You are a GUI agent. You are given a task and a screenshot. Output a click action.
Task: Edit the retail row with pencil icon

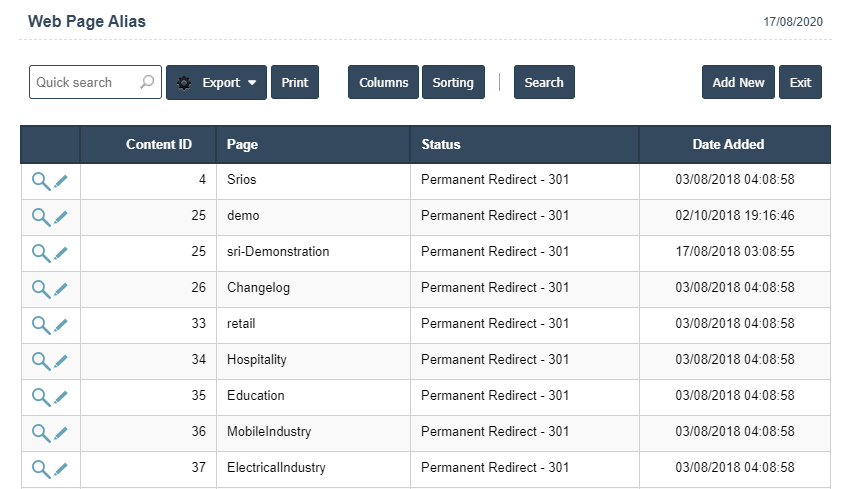tap(61, 325)
